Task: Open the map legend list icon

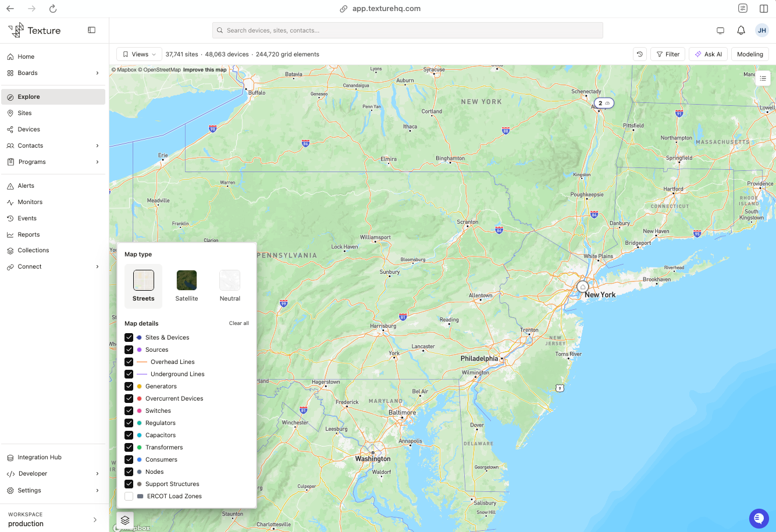Action: (x=763, y=78)
